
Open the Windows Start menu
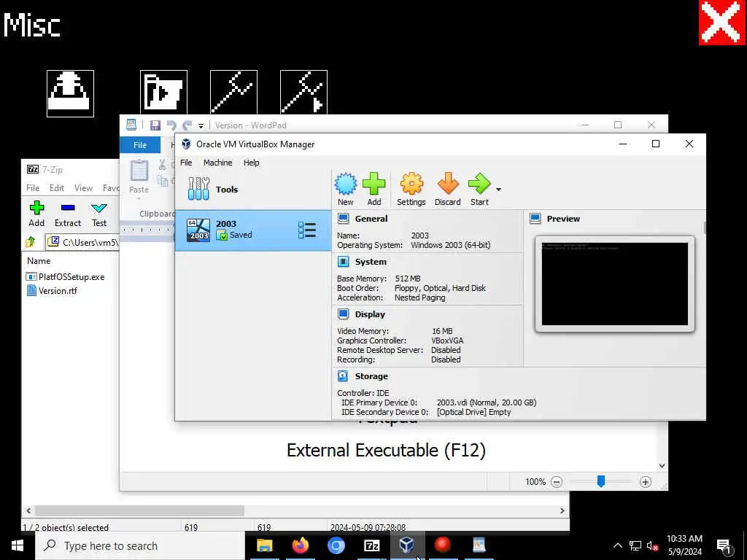pyautogui.click(x=18, y=545)
